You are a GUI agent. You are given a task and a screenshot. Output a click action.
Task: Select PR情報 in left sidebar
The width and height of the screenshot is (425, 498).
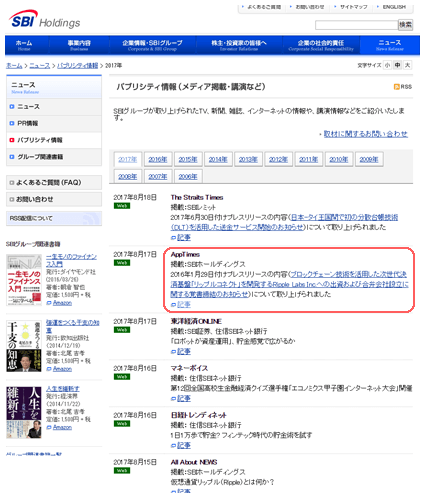tap(54, 123)
